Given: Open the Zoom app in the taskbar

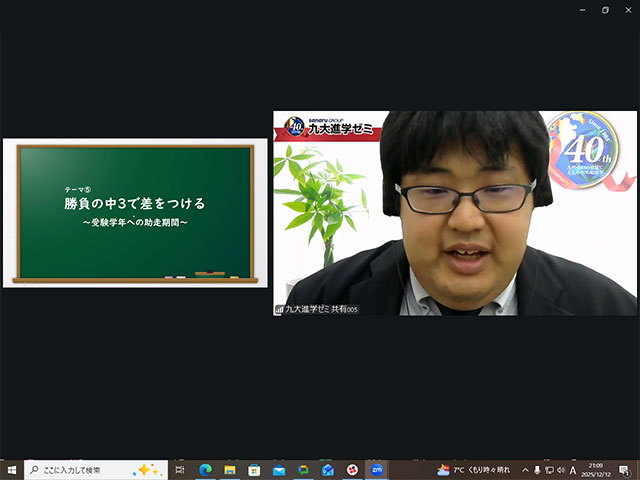Looking at the screenshot, I should [377, 470].
